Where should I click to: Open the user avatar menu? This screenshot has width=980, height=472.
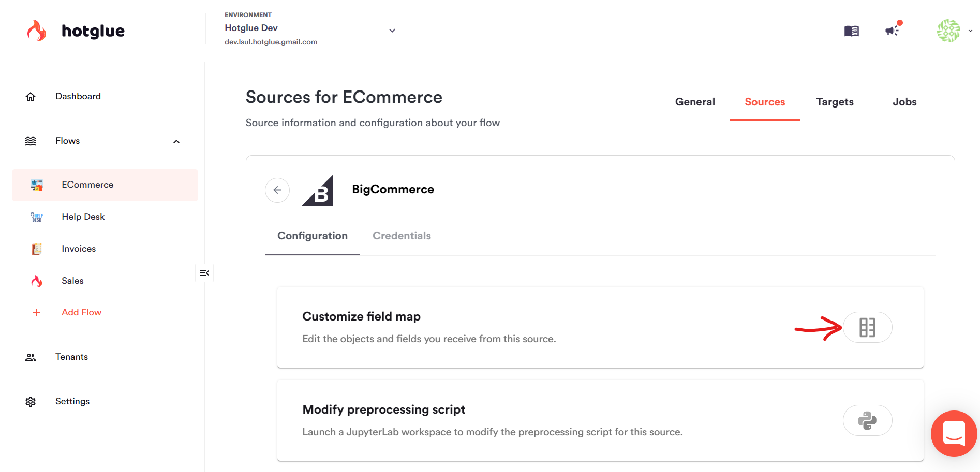(948, 31)
